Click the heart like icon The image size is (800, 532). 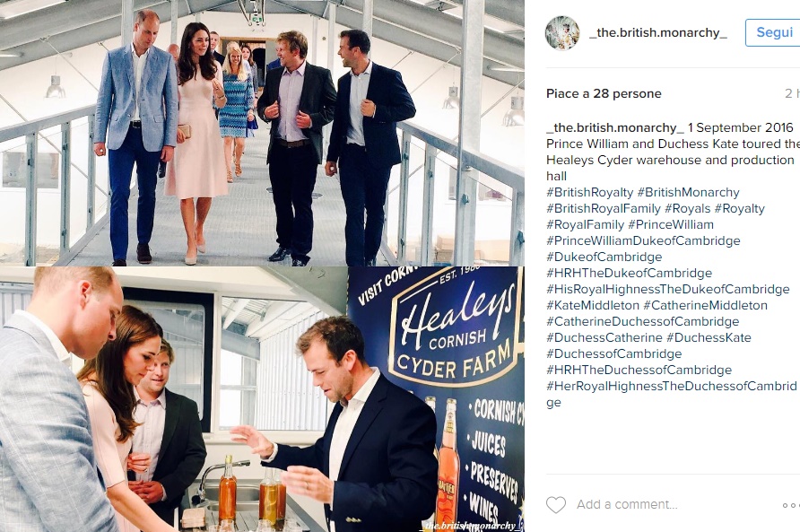556,504
